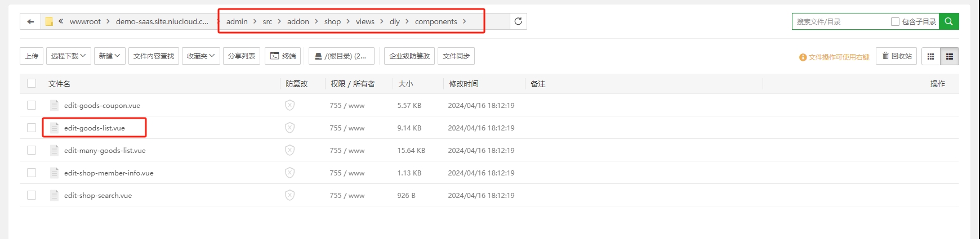Open file edit-shop-member-info.vue
980x239 pixels.
[109, 173]
